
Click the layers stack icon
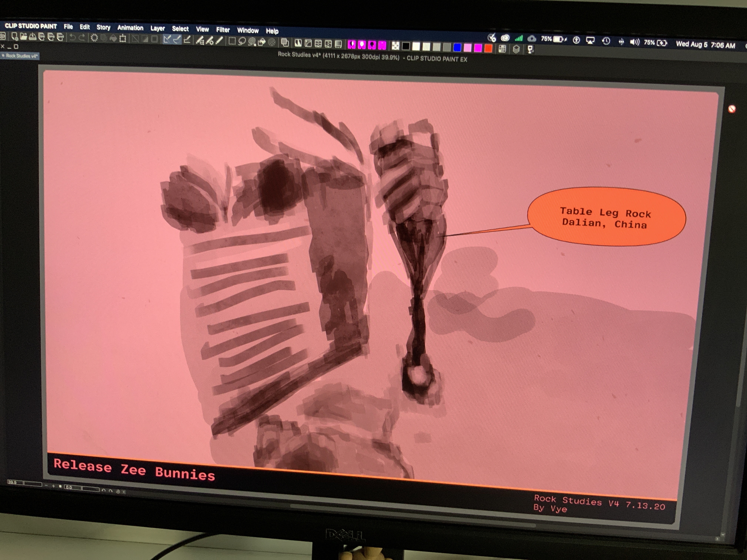coord(516,49)
